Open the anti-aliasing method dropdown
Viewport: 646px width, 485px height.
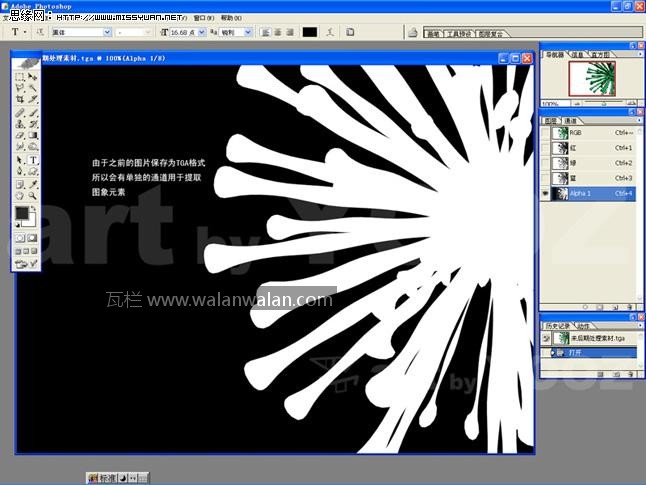click(247, 32)
